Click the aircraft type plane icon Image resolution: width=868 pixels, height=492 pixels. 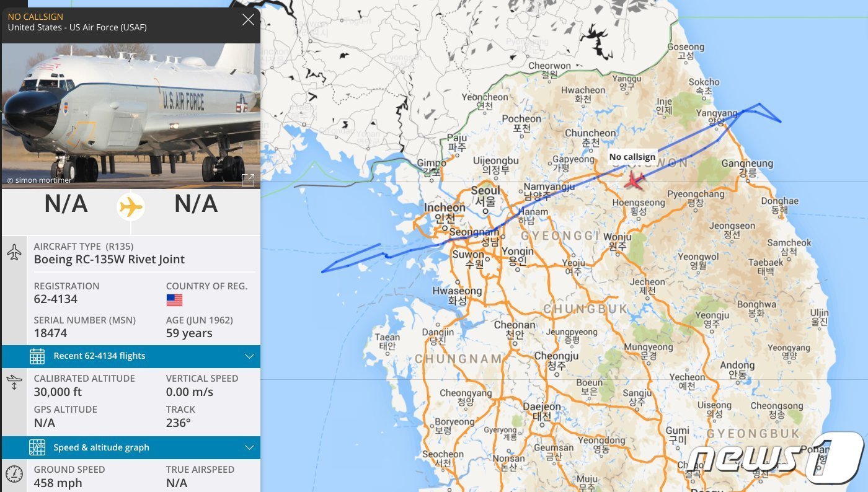pyautogui.click(x=14, y=253)
